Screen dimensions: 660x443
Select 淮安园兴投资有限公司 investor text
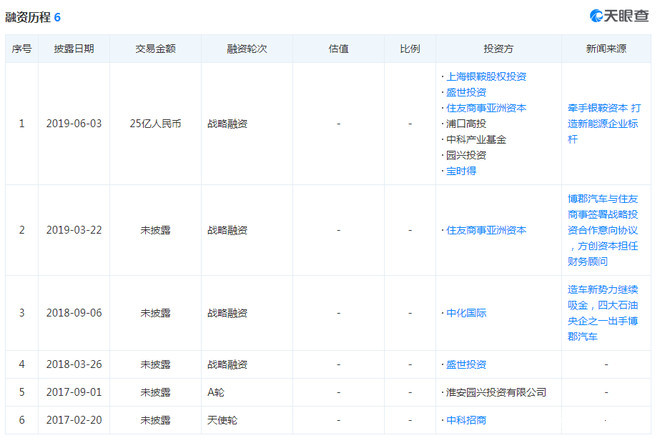point(496,392)
